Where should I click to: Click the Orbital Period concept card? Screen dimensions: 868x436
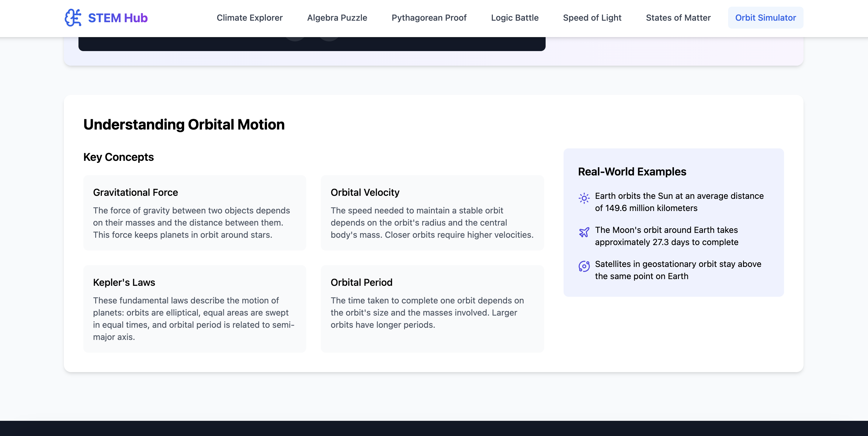pyautogui.click(x=432, y=308)
